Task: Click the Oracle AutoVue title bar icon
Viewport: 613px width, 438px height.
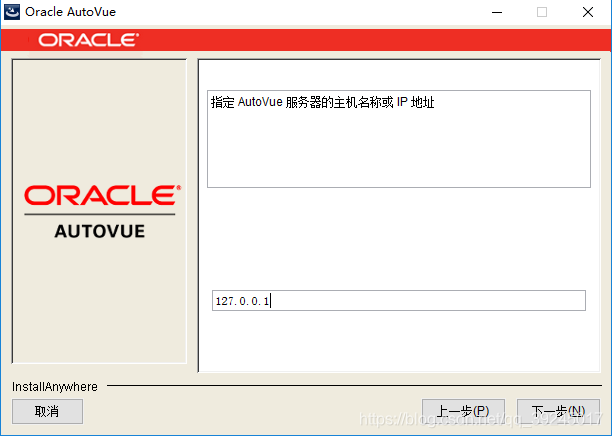Action: 12,12
